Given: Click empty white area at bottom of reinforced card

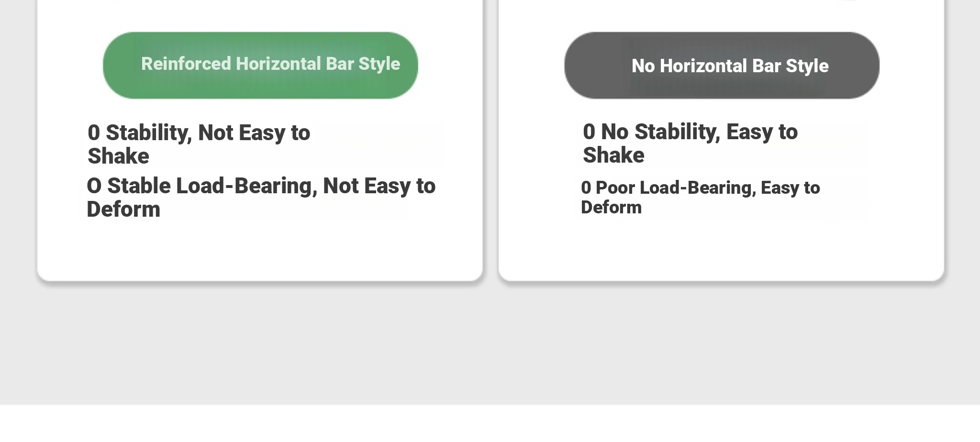Looking at the screenshot, I should pos(260,251).
